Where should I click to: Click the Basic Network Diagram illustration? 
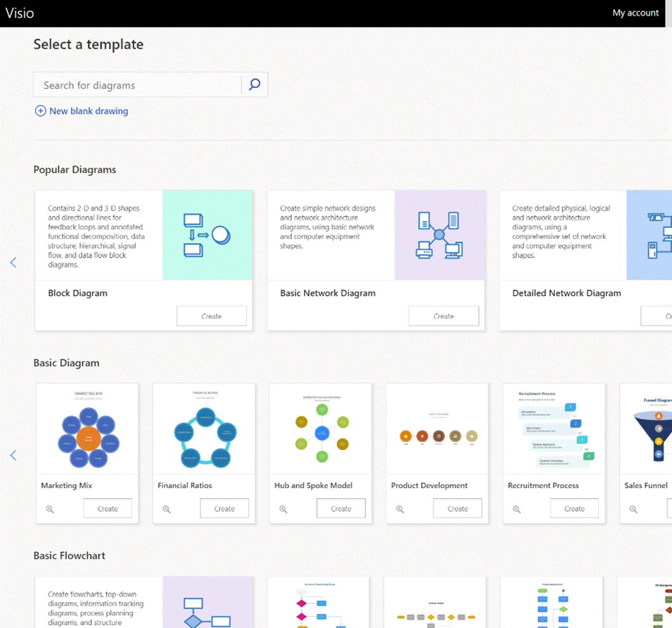pyautogui.click(x=440, y=235)
